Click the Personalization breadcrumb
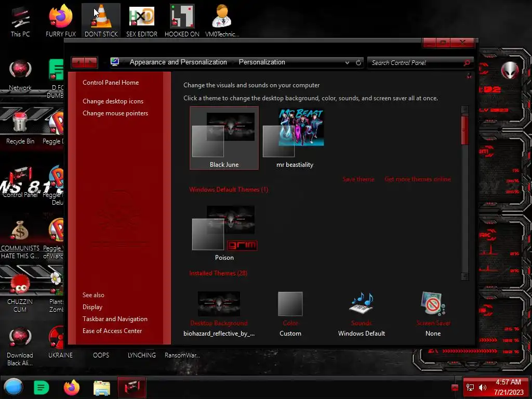This screenshot has height=399, width=532. 262,62
